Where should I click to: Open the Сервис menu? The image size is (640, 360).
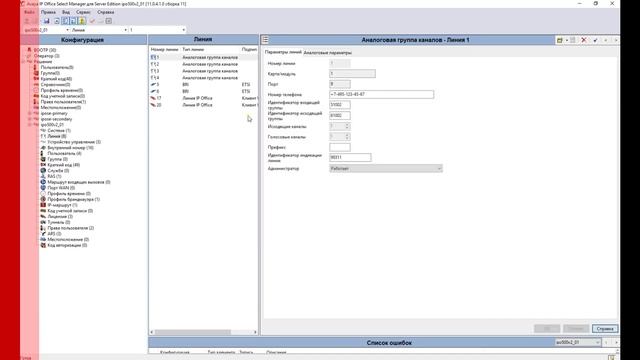83,12
